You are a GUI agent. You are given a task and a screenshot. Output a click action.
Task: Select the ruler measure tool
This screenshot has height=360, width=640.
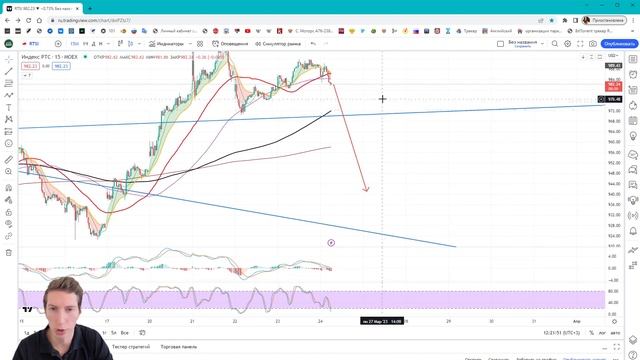[9, 160]
